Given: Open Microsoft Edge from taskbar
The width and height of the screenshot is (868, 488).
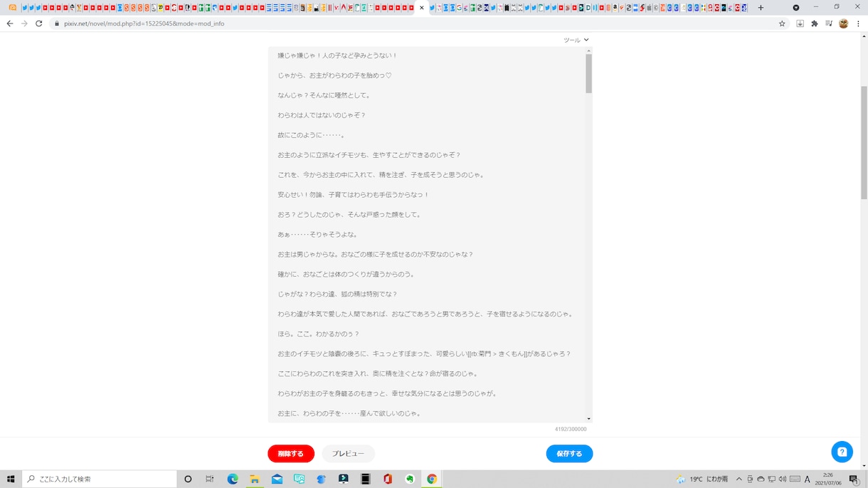Looking at the screenshot, I should point(233,479).
